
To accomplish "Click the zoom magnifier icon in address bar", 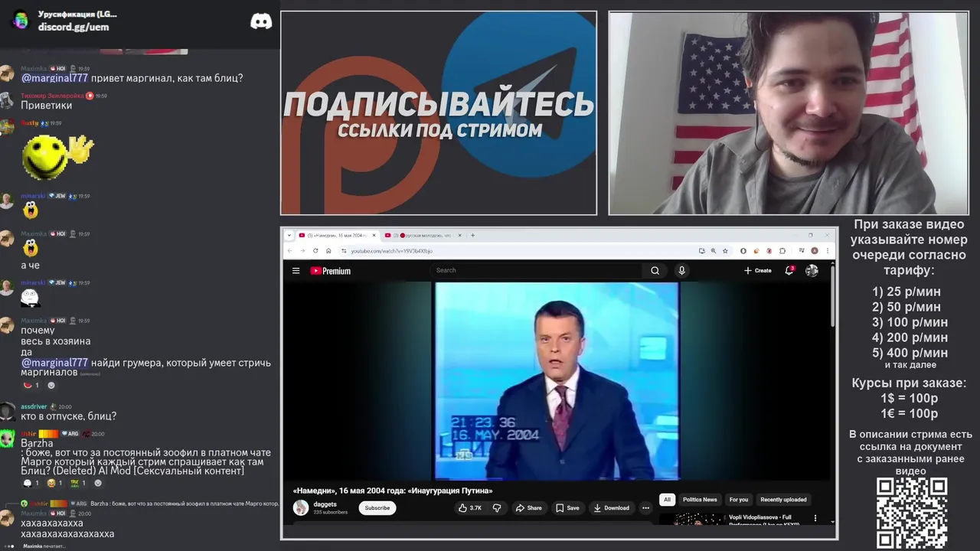I will pyautogui.click(x=714, y=250).
